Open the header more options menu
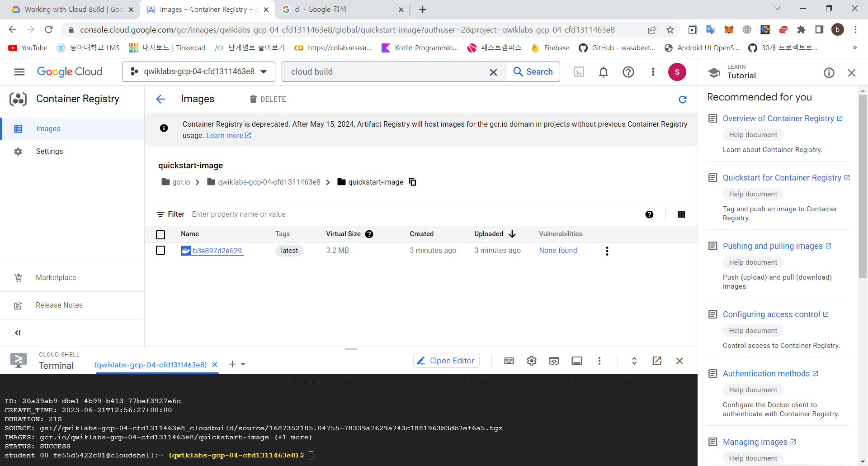Viewport: 868px width, 466px height. [653, 72]
